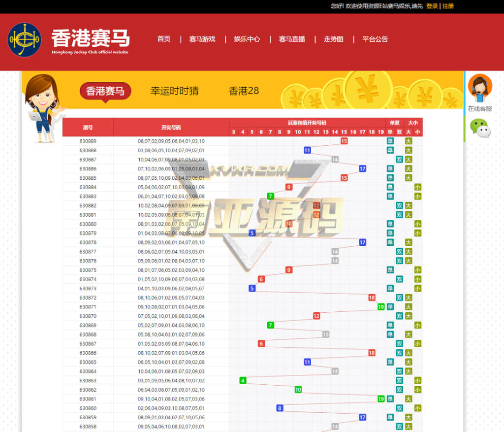The image size is (504, 432).
Task: Open the online customer service avatar
Action: pos(480,88)
